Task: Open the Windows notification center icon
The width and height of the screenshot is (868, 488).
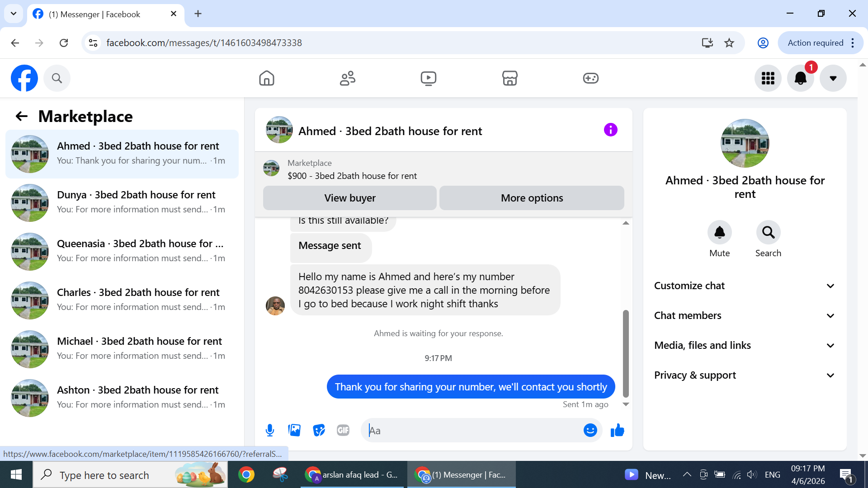Action: [x=846, y=475]
